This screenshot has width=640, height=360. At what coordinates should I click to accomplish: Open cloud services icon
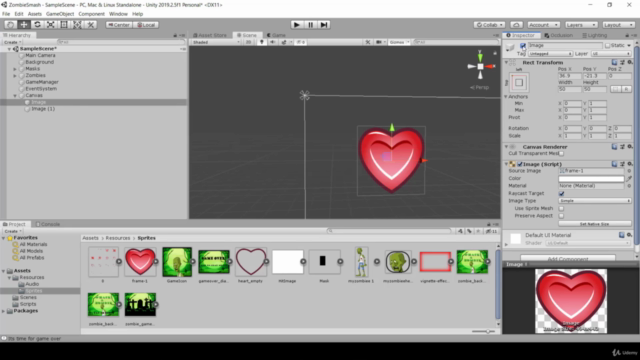516,25
